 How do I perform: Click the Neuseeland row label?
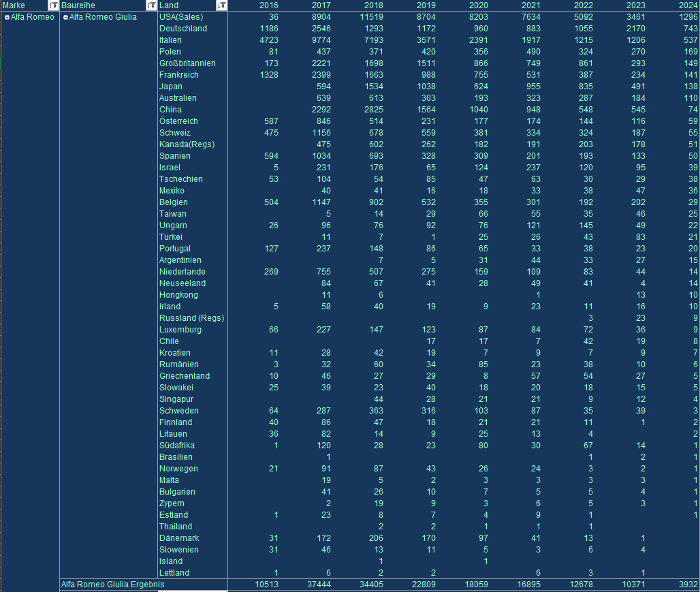tap(182, 283)
